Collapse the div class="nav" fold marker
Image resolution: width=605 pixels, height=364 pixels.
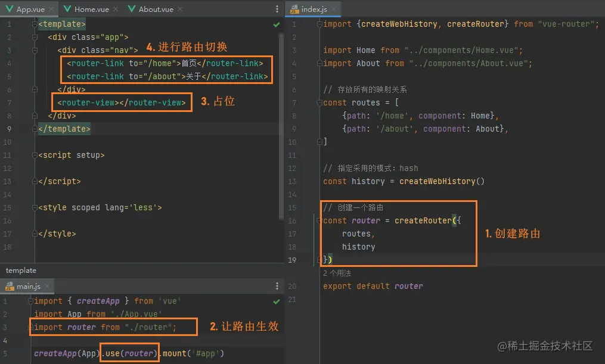pos(35,50)
